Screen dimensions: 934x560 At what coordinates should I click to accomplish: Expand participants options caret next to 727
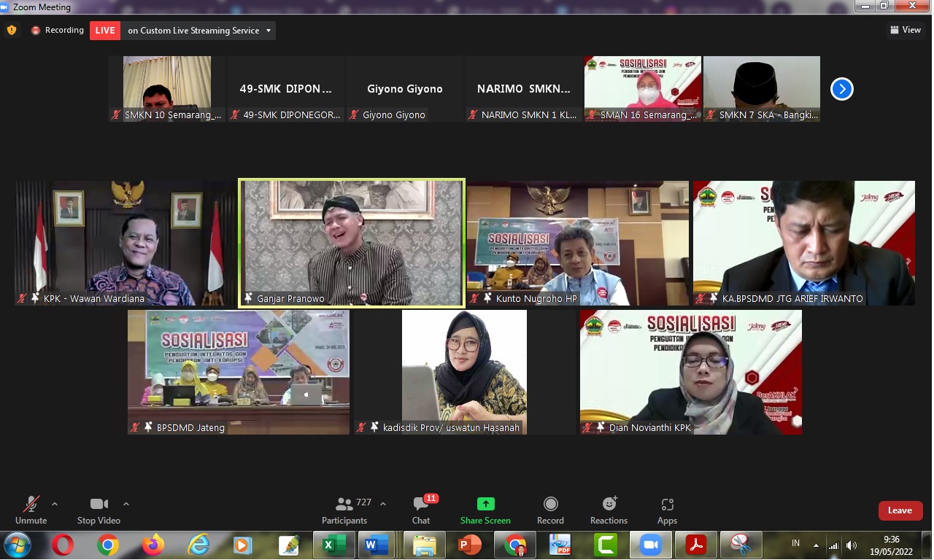click(383, 504)
